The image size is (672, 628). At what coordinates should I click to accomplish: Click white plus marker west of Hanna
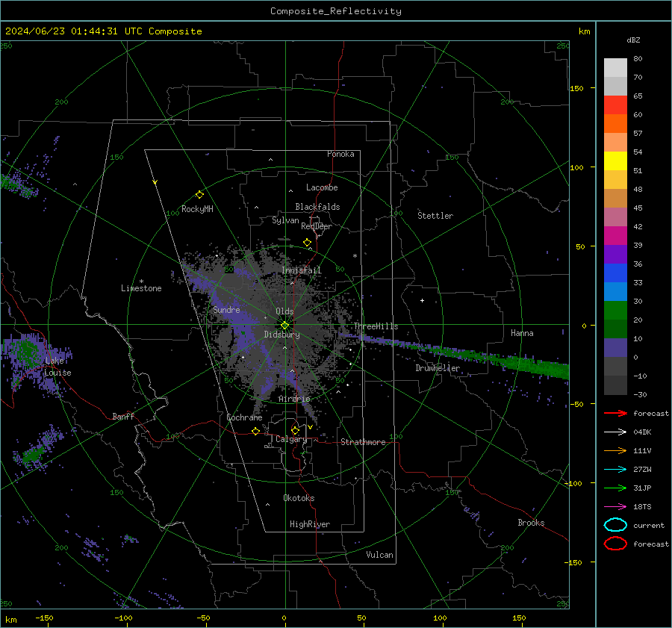(422, 300)
